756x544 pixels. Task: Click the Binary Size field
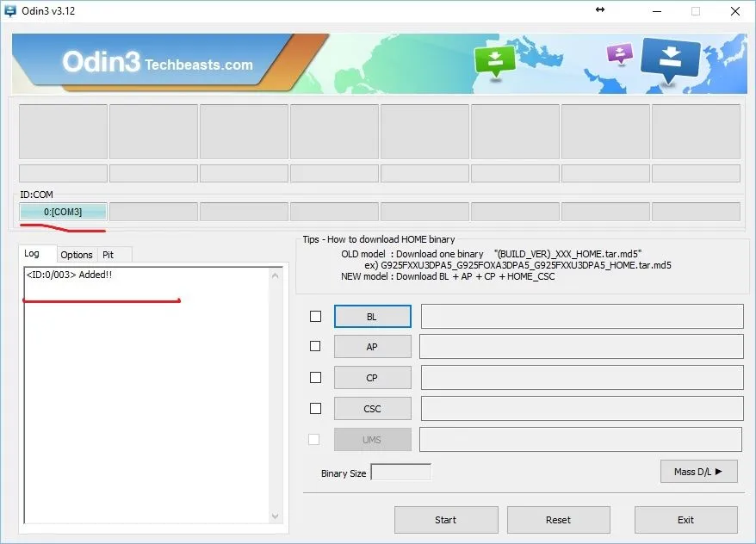pos(400,473)
